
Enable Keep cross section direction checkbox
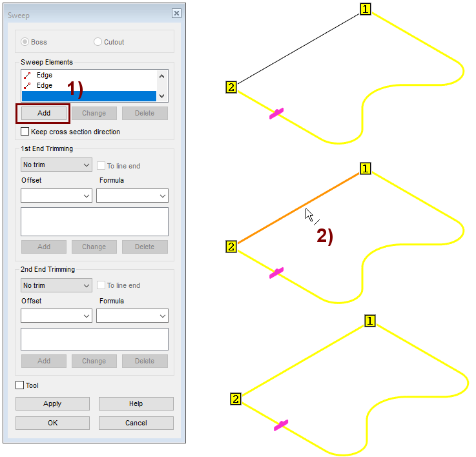pos(25,132)
